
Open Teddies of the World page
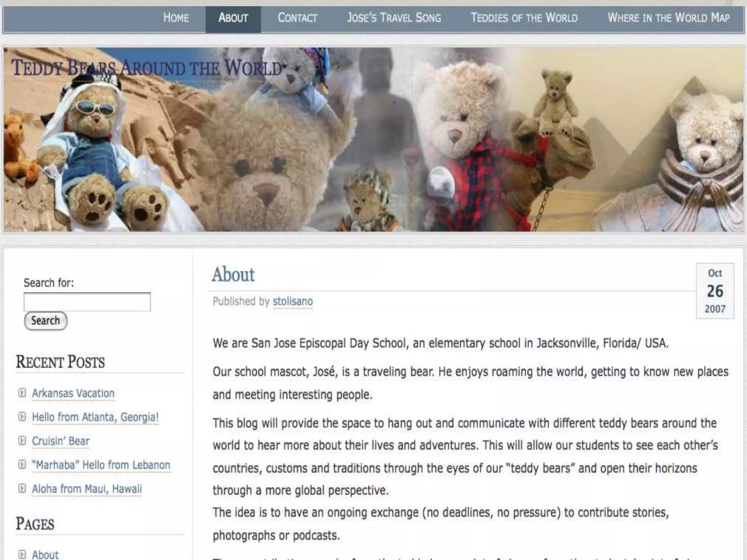[524, 18]
